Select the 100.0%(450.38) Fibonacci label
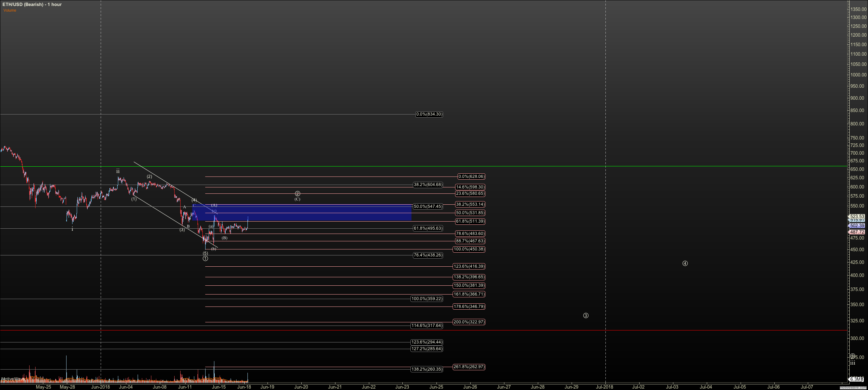868x390 pixels. click(469, 249)
